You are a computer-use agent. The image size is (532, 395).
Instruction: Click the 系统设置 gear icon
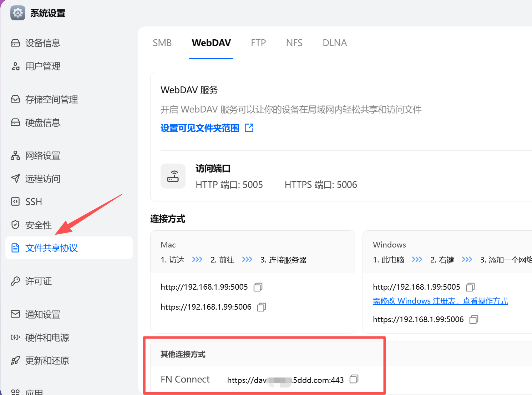[17, 13]
